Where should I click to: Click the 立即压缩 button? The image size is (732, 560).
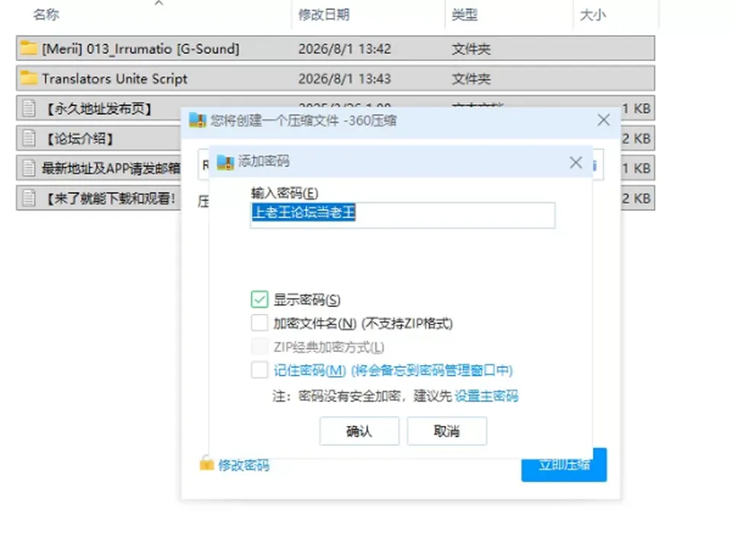(x=564, y=465)
